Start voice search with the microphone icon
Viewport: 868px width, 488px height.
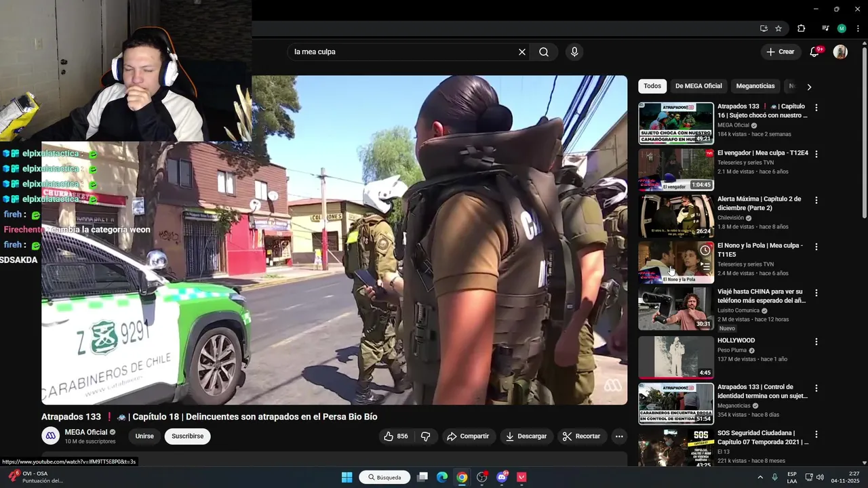click(x=574, y=52)
